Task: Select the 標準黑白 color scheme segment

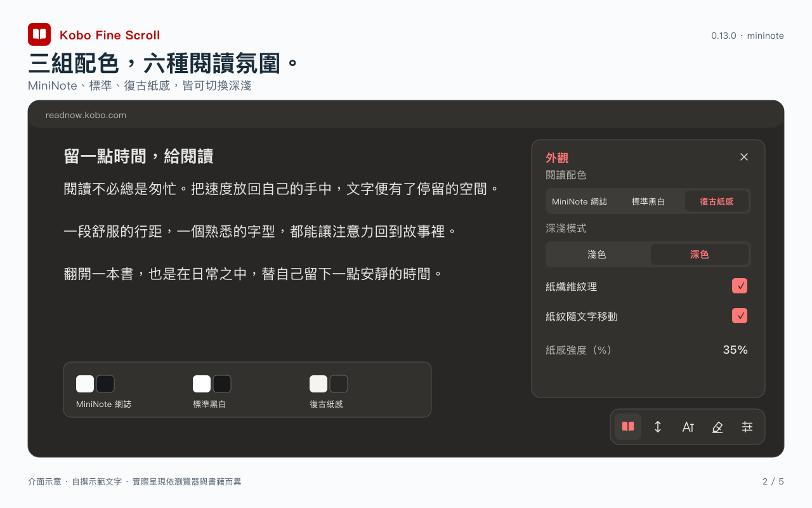Action: coord(648,201)
